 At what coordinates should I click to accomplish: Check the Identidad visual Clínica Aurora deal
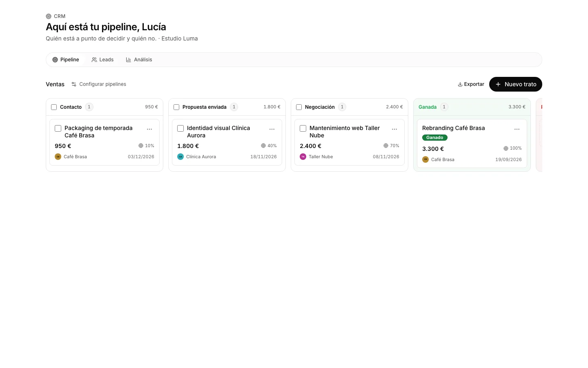pos(180,128)
